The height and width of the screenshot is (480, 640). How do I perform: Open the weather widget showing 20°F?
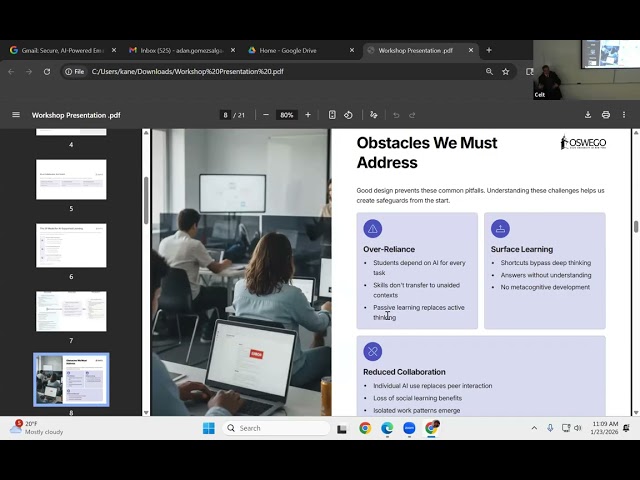pyautogui.click(x=37, y=428)
